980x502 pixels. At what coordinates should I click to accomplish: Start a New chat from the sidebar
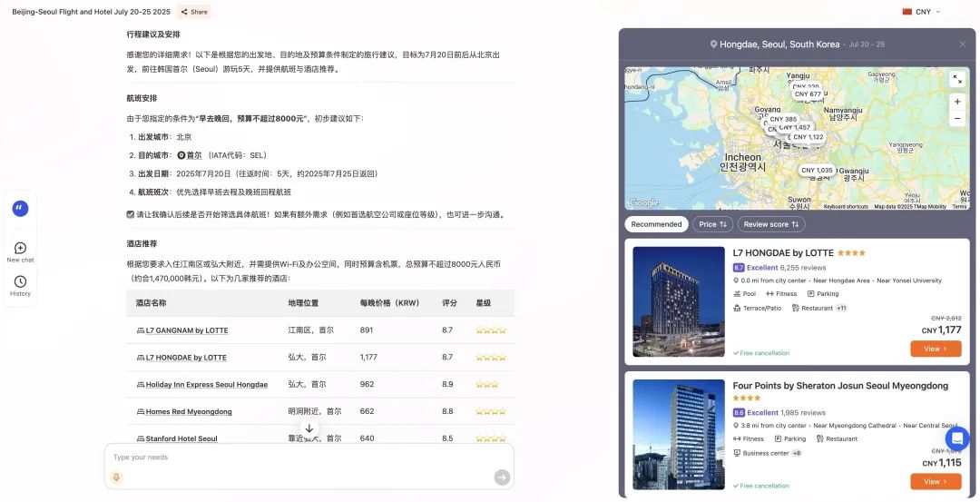20,252
